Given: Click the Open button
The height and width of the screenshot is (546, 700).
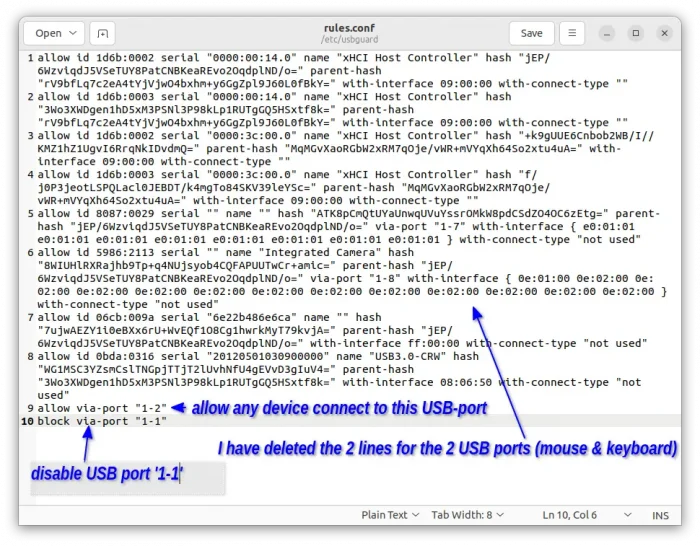Looking at the screenshot, I should click(56, 33).
